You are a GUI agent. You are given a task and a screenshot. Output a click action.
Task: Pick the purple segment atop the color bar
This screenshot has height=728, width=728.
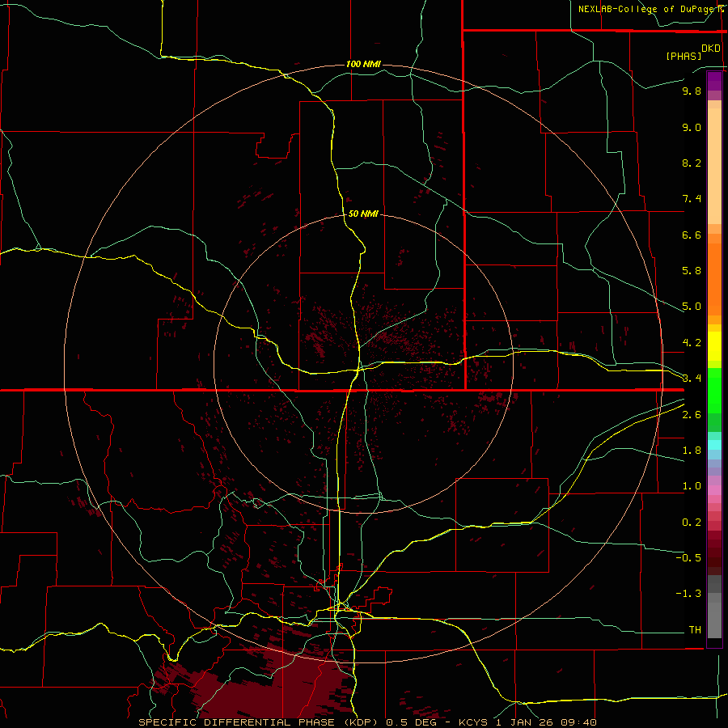(714, 81)
